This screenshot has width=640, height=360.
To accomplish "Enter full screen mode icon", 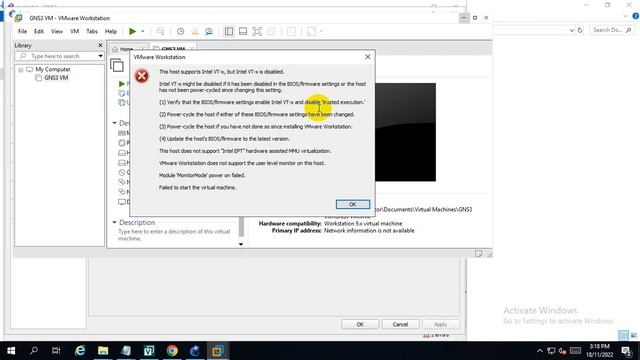I will click(257, 31).
